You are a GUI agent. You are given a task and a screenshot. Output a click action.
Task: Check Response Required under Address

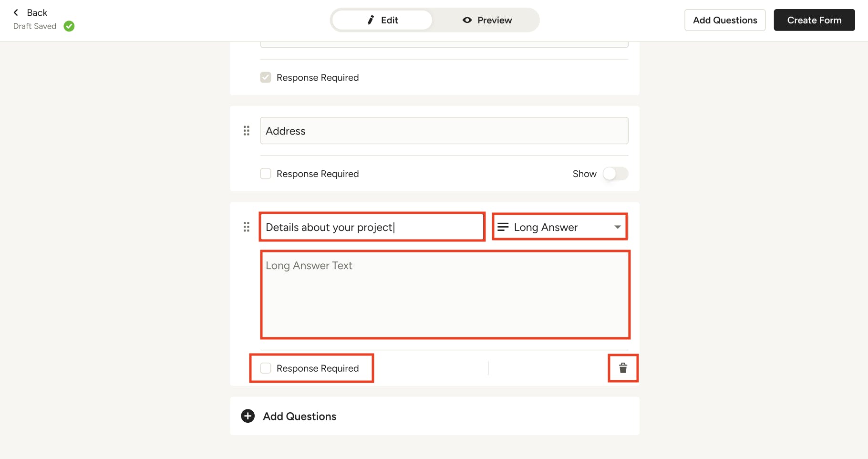pos(266,174)
